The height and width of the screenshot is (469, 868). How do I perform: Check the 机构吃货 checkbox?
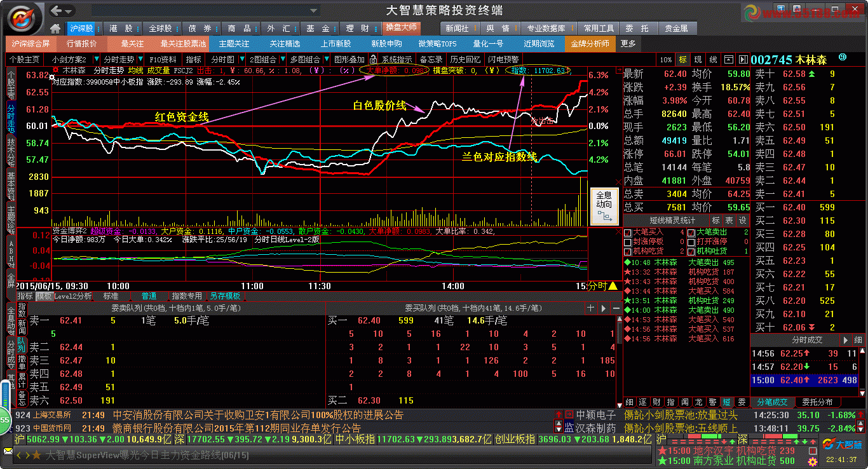[x=628, y=252]
